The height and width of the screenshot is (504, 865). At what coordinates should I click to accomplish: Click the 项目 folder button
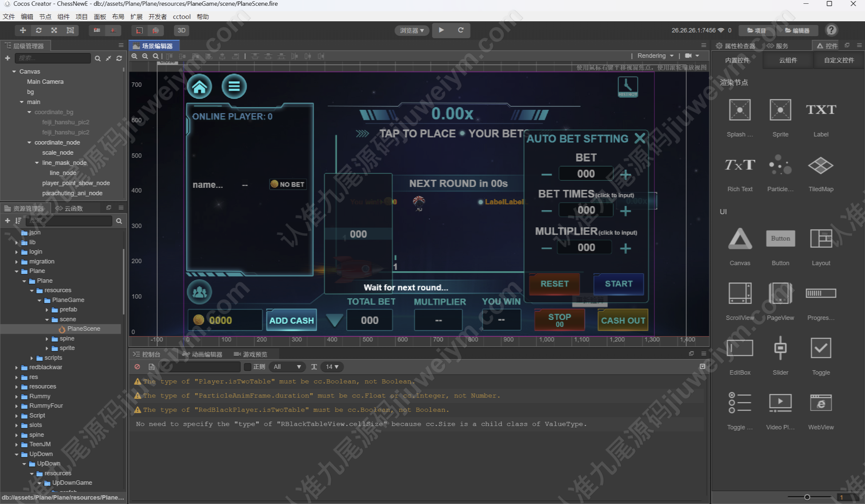coord(757,30)
